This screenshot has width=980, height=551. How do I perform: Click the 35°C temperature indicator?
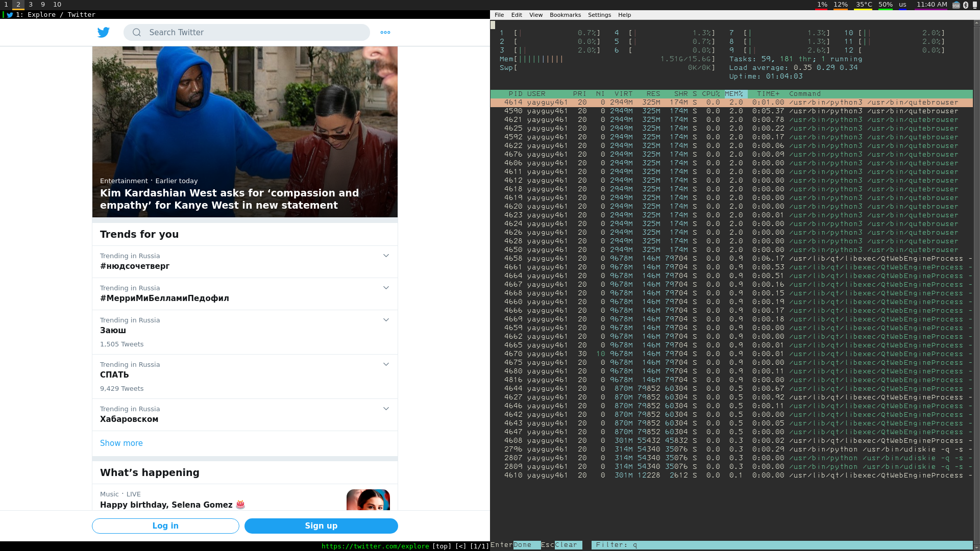tap(864, 5)
